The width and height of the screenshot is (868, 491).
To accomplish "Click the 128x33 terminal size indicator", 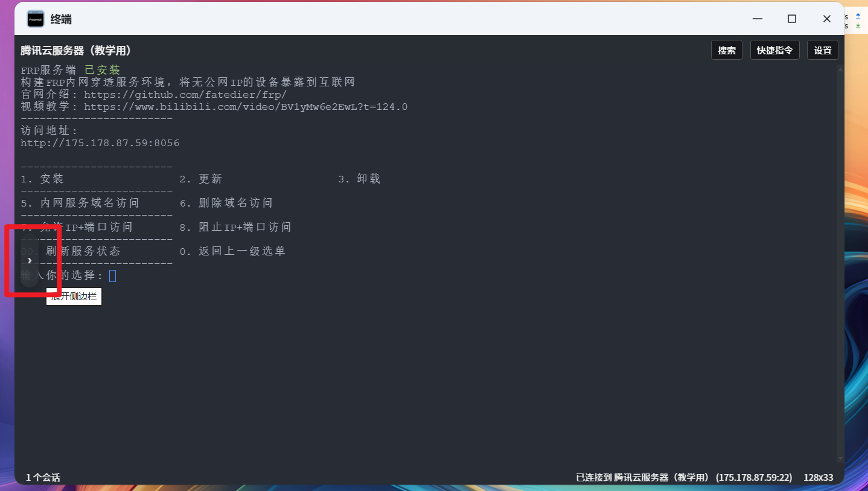I will pos(818,477).
